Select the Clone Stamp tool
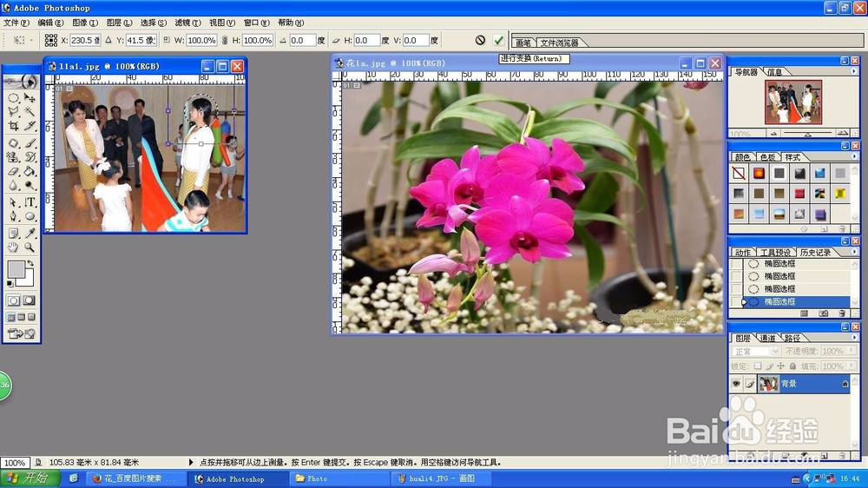868x488 pixels. (x=13, y=157)
